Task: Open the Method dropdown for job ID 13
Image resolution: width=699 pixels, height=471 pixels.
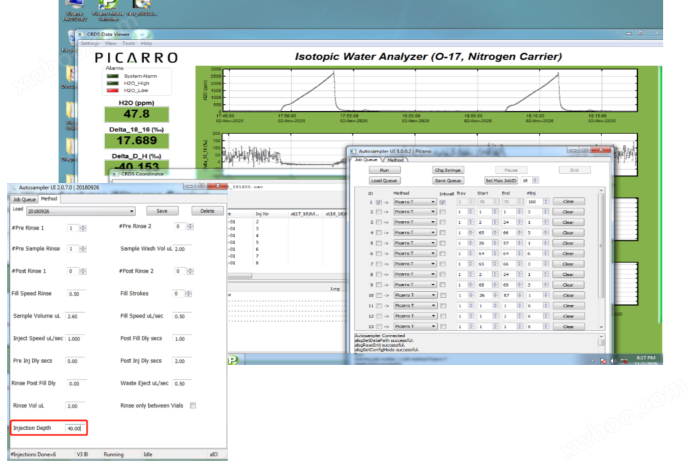Action: (415, 327)
